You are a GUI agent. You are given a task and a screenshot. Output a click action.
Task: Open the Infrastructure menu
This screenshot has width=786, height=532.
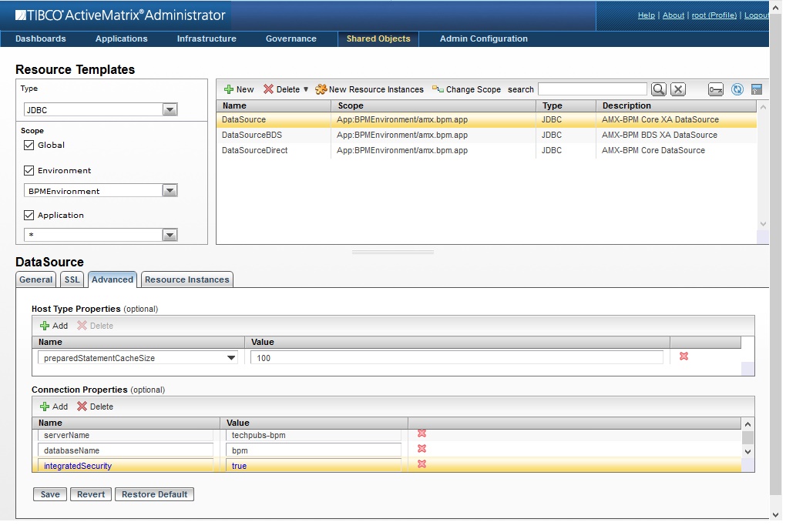207,38
